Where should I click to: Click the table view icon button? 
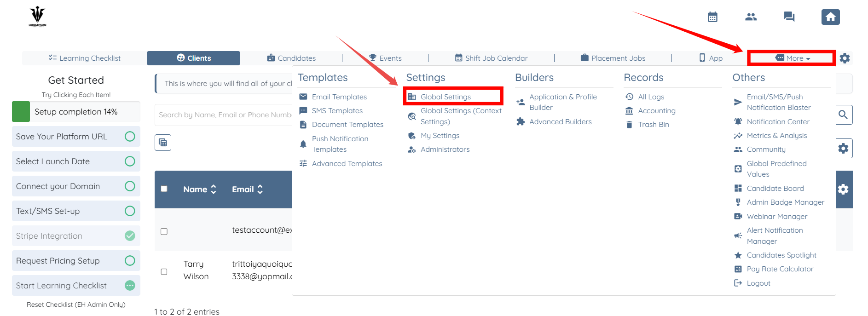coord(163,143)
